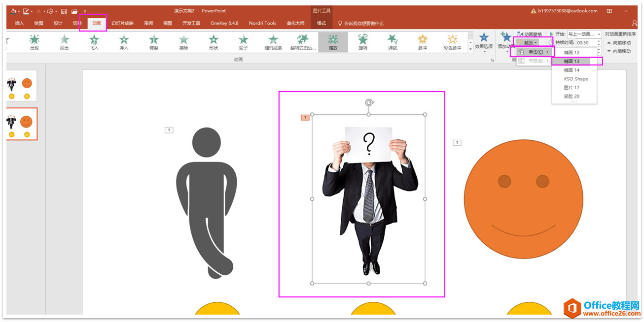Screen dimensions: 644x322
Task: Switch to the 视图 (View) tab
Action: click(168, 23)
